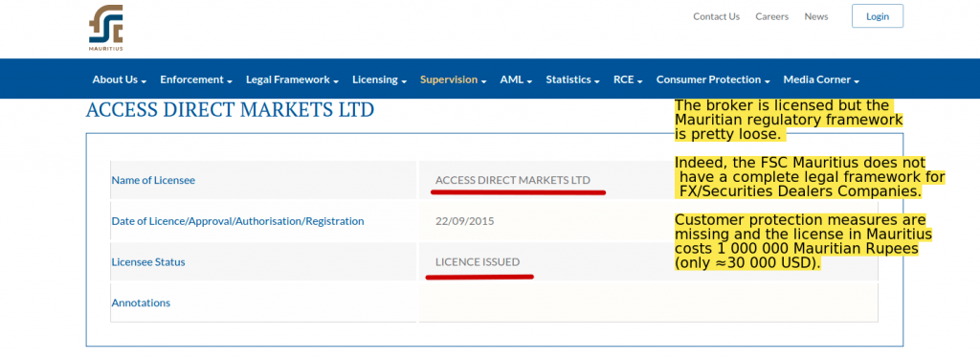
Task: Click the FSC Mauritius logo
Action: click(x=105, y=28)
